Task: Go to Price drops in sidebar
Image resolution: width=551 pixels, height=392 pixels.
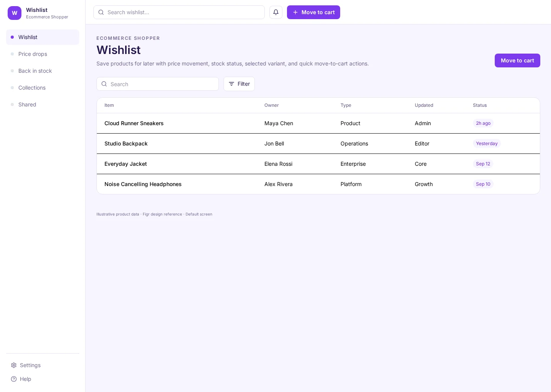Action: [x=42, y=54]
